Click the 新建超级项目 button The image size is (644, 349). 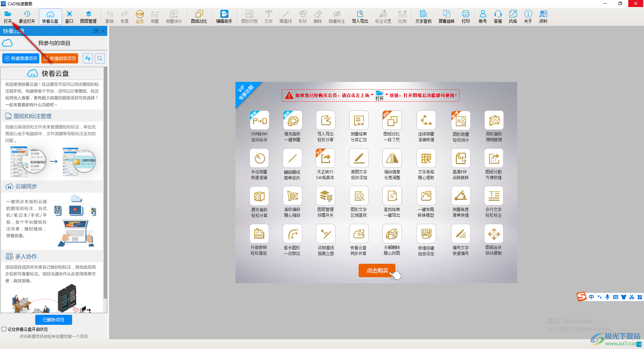pos(60,58)
